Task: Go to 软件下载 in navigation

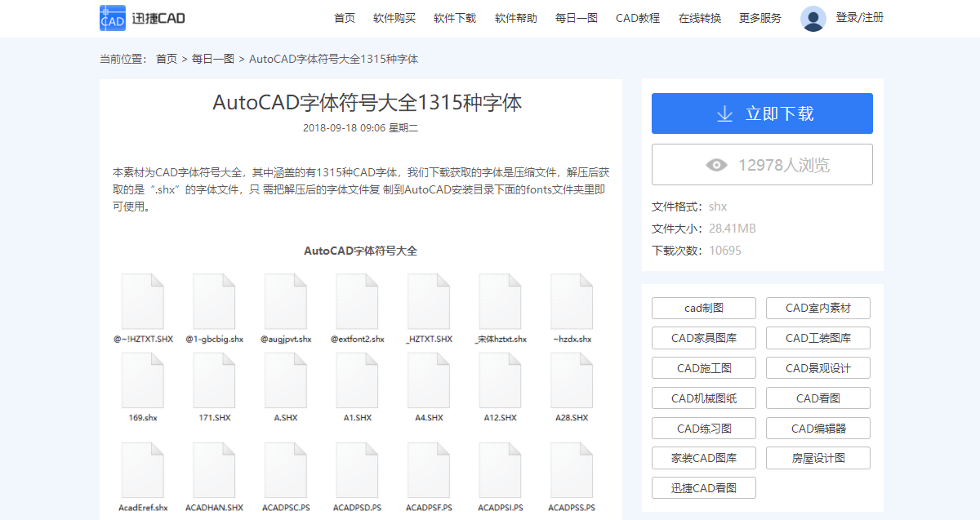Action: pyautogui.click(x=455, y=18)
